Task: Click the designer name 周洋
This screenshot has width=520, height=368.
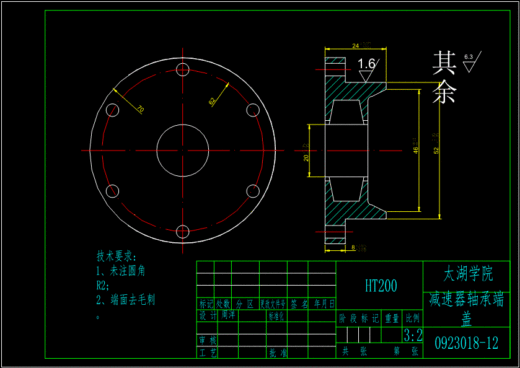Action: coord(228,315)
